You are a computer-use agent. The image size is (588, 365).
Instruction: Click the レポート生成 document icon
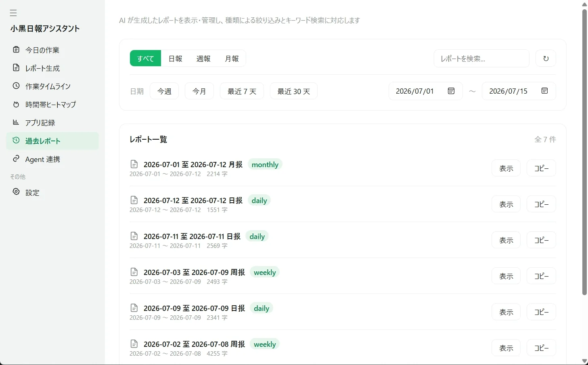click(16, 68)
